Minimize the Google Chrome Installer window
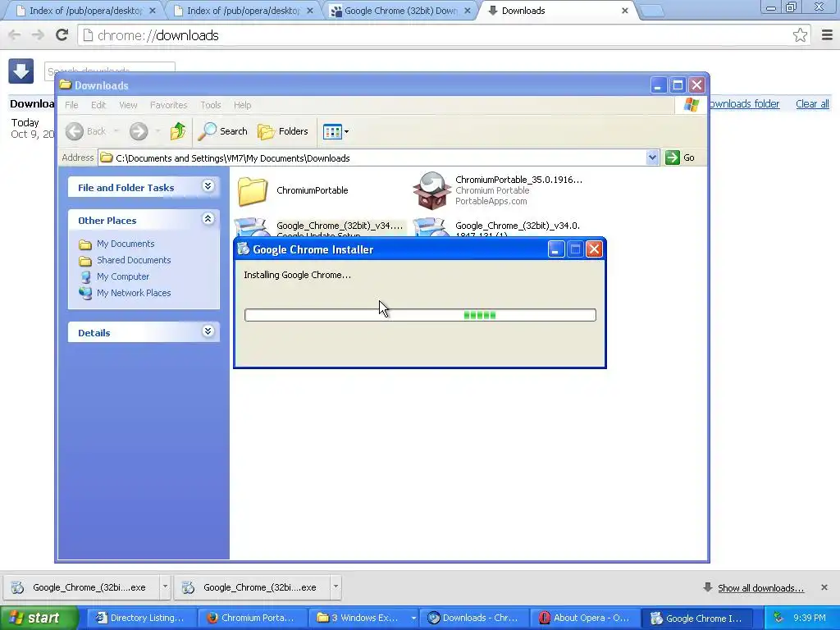The width and height of the screenshot is (840, 630). 556,249
